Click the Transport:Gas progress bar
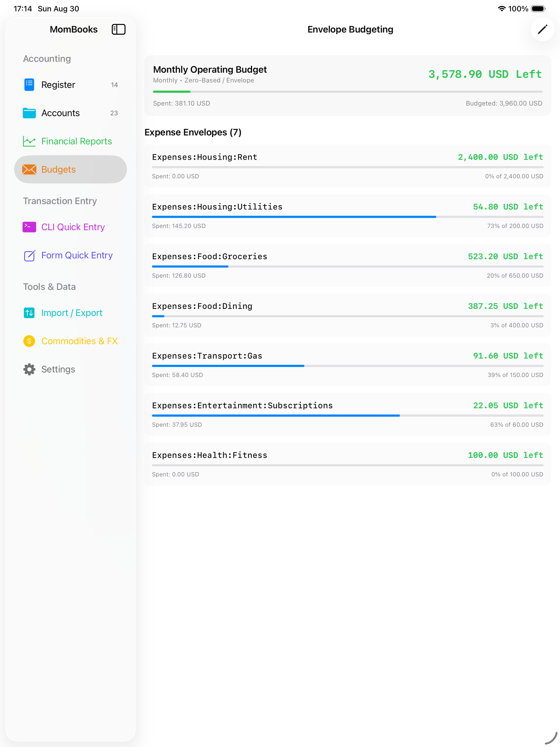Screen dimensions: 560x747 tap(348, 366)
